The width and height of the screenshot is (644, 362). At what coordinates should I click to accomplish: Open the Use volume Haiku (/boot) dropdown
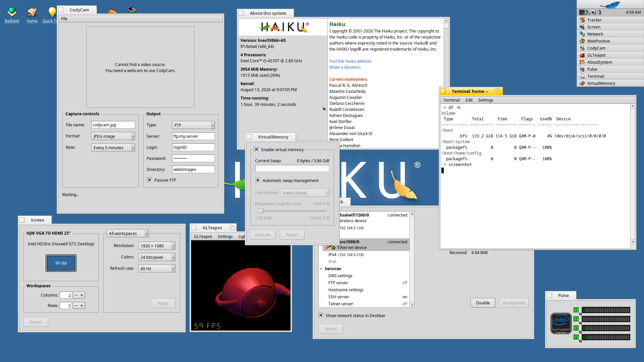305,193
